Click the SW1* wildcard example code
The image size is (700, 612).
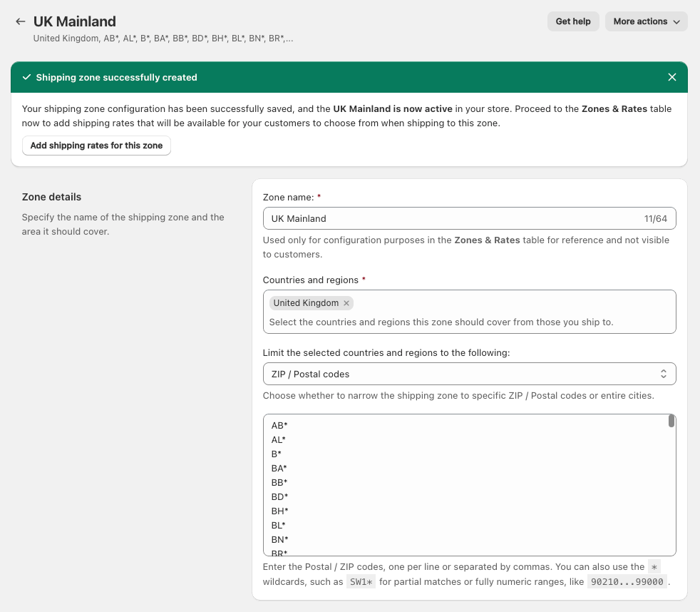click(x=361, y=582)
